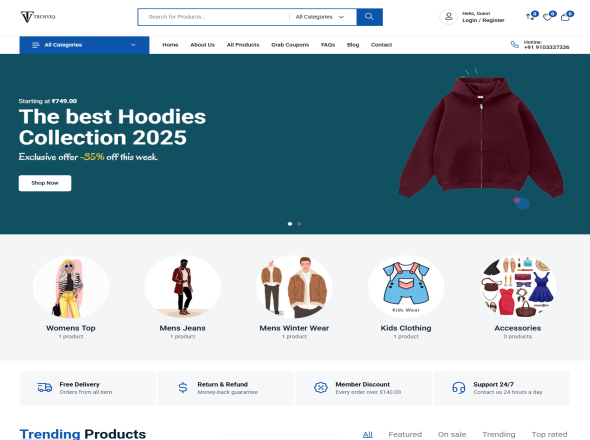
Task: Switch to the Top rated tab
Action: pos(549,434)
